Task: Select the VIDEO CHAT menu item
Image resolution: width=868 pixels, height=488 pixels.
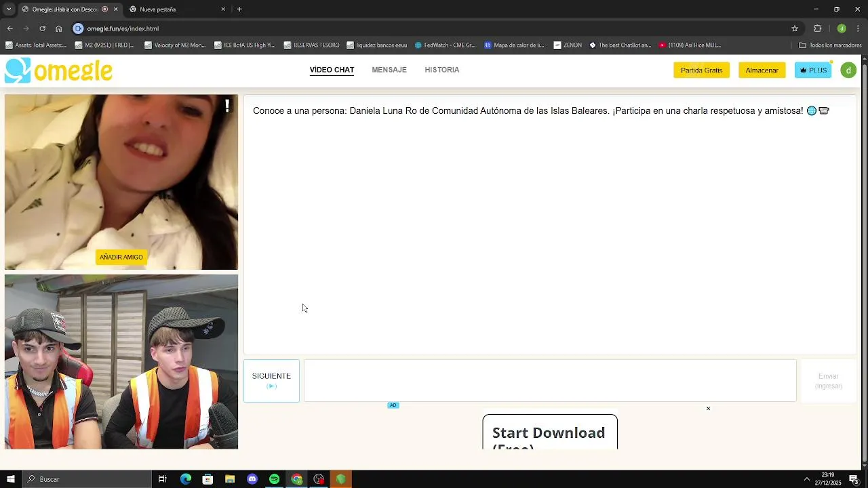Action: pos(332,70)
